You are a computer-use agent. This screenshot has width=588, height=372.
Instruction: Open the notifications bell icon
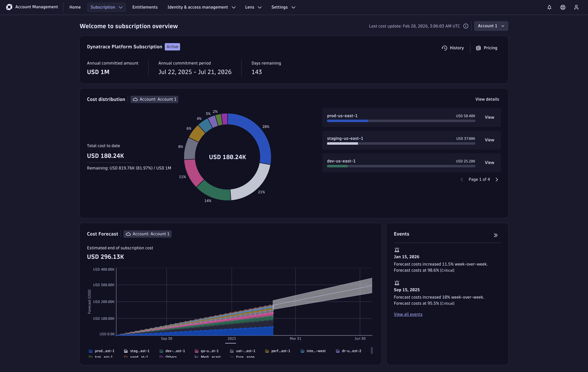point(549,7)
